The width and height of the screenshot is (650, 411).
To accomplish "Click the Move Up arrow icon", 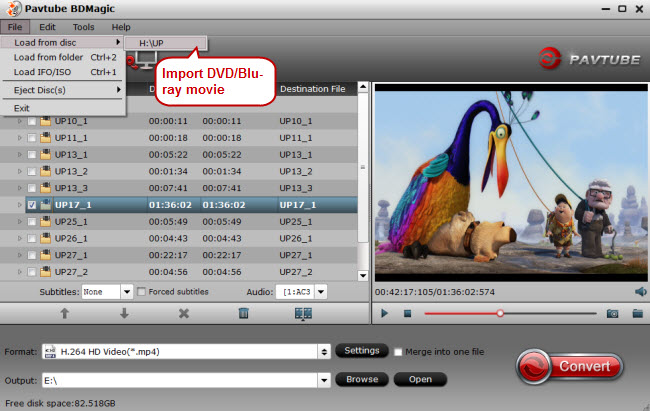I will pyautogui.click(x=64, y=313).
